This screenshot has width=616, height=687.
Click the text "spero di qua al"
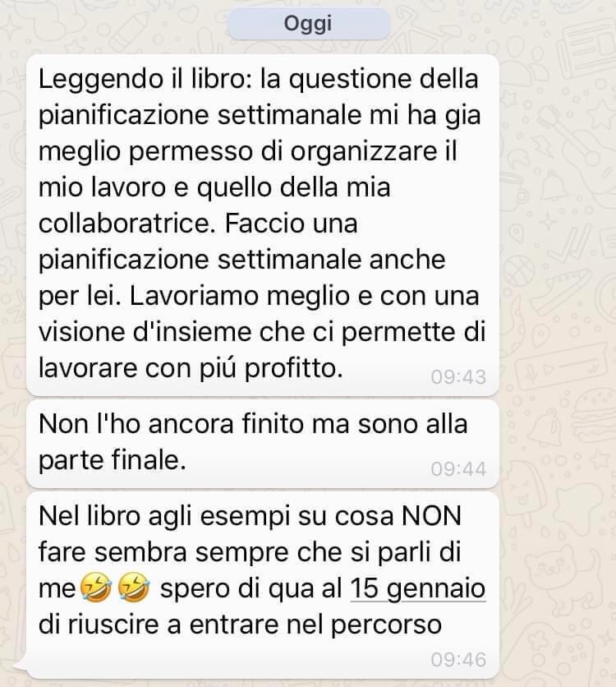[251, 588]
